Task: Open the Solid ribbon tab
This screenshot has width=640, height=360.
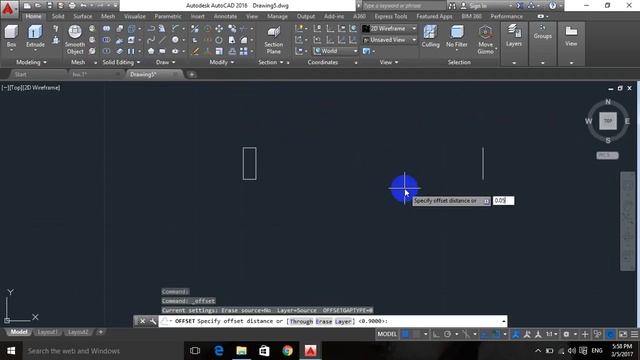Action: (58, 16)
